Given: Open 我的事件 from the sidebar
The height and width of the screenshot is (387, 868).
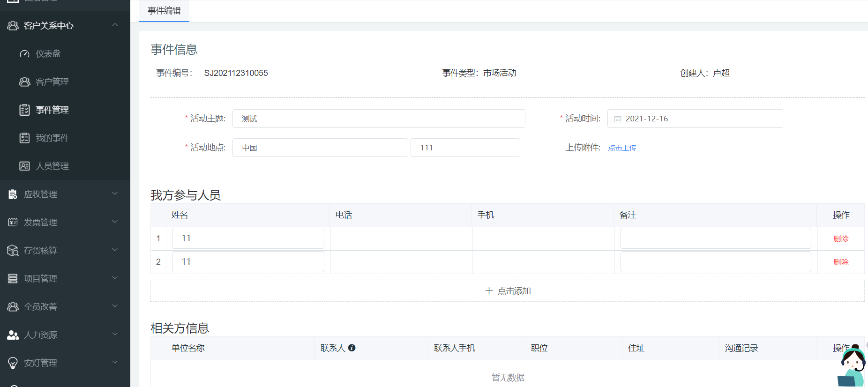Looking at the screenshot, I should tap(52, 138).
